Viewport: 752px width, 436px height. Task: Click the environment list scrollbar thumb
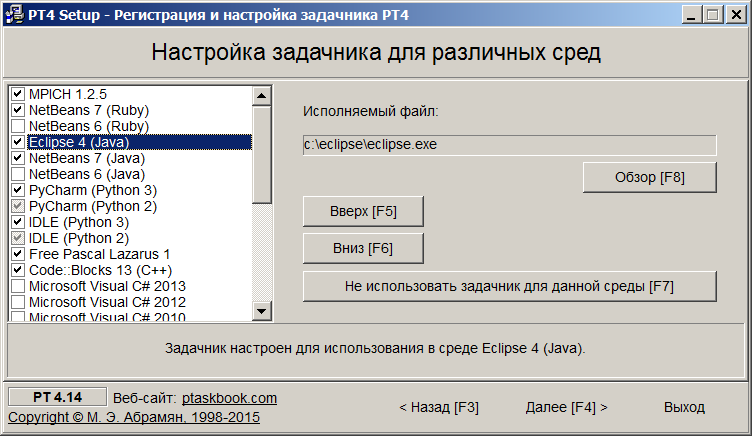(x=261, y=154)
